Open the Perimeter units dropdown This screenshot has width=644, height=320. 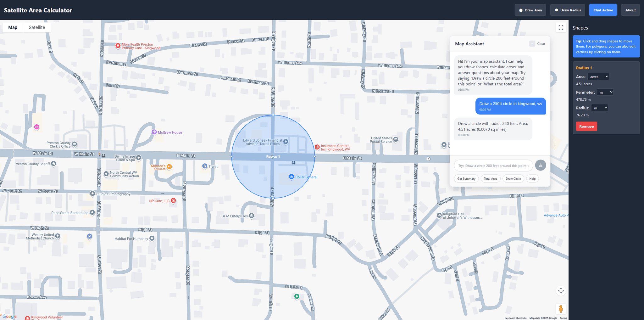[x=605, y=92]
